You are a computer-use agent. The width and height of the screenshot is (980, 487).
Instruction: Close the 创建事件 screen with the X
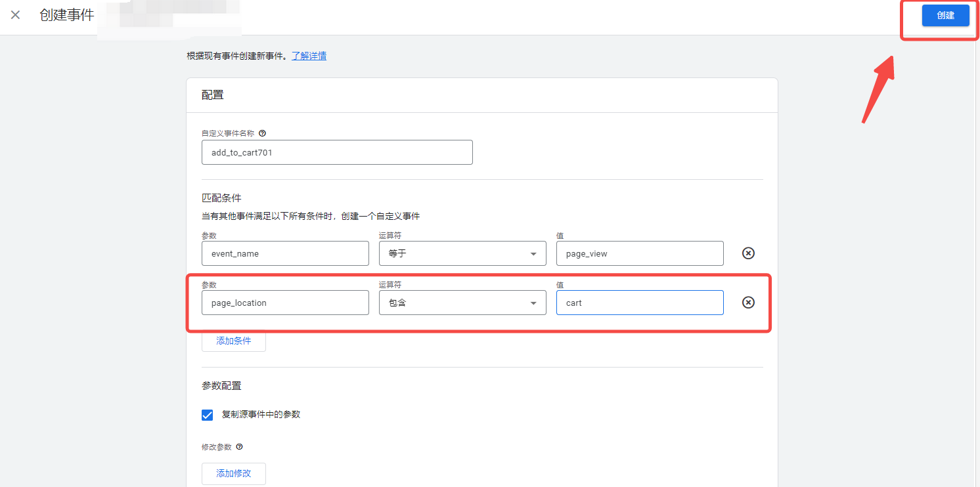[x=15, y=16]
